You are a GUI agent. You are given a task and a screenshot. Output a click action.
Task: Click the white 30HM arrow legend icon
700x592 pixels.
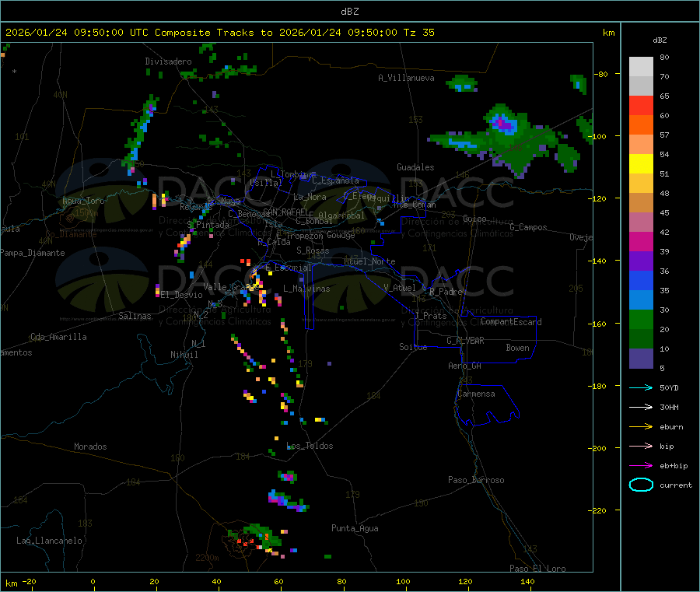click(x=641, y=407)
